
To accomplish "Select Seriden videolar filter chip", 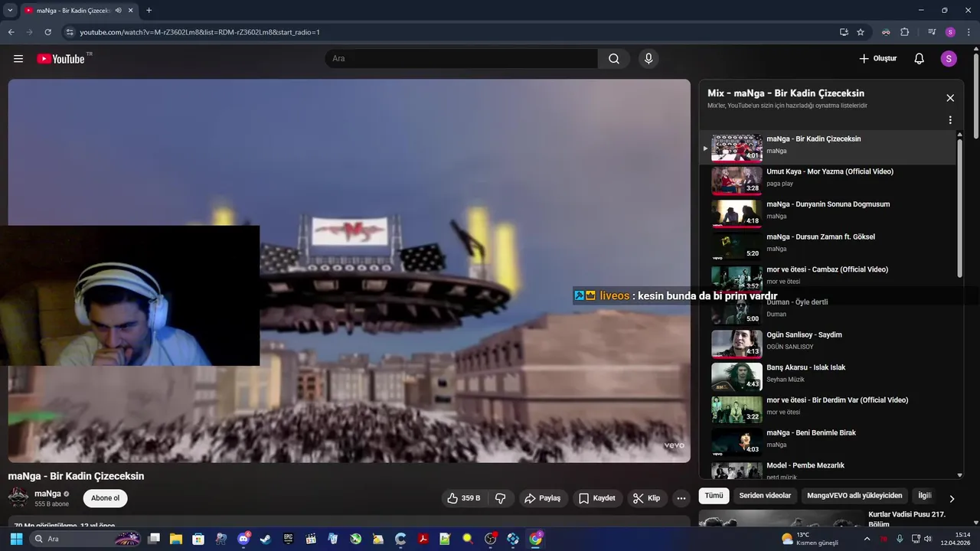I will [765, 496].
